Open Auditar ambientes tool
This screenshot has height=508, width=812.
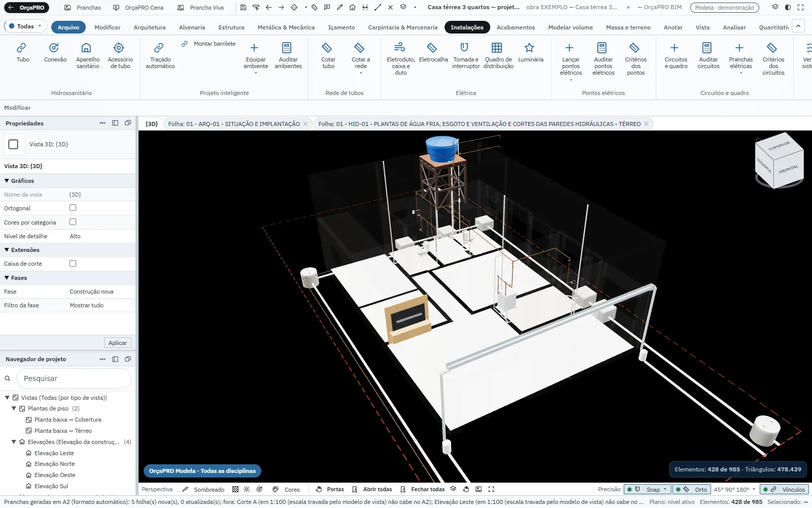click(x=288, y=56)
